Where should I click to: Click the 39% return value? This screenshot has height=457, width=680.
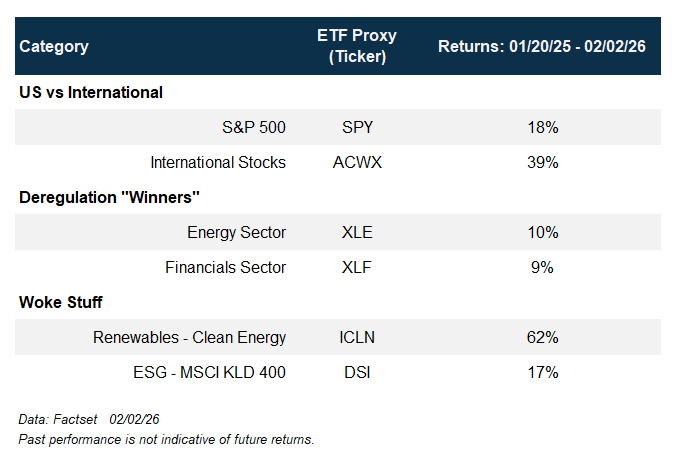543,162
